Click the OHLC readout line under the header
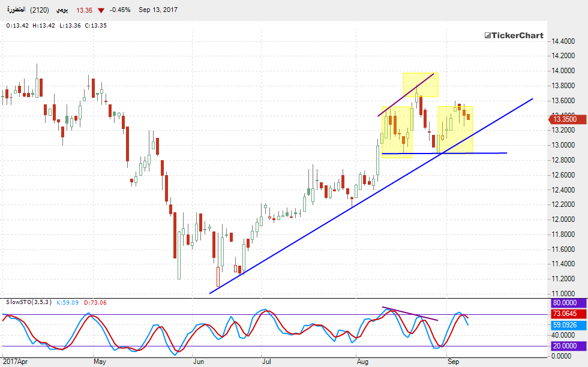This screenshot has height=367, width=588. 56,25
